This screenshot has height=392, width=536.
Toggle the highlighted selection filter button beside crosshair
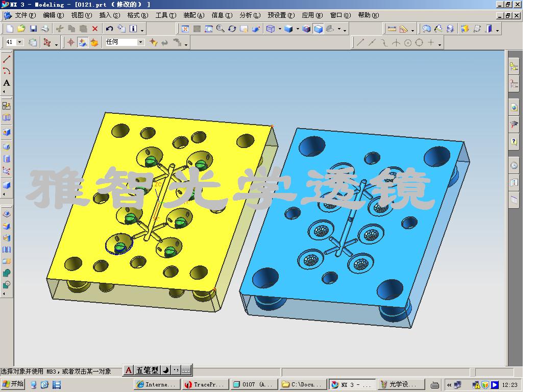click(83, 42)
